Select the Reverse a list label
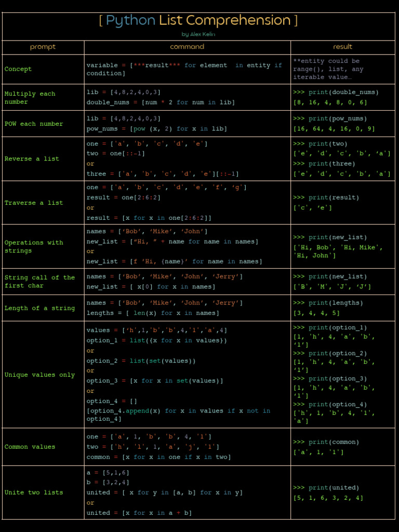 (x=32, y=159)
